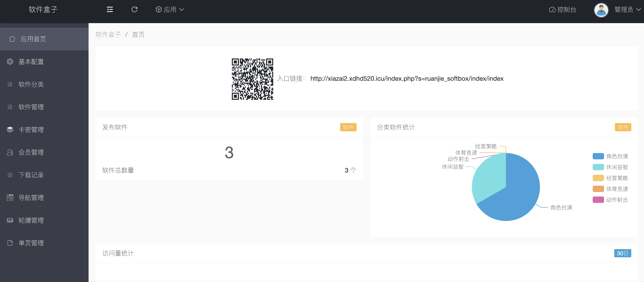This screenshot has height=282, width=644.
Task: Click the cube icon beside 应用
Action: pos(159,10)
